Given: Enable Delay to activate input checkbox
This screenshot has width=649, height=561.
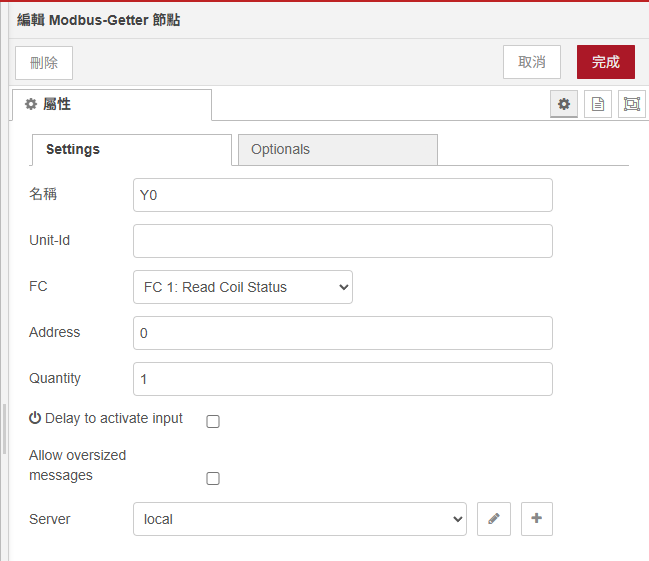Looking at the screenshot, I should point(213,421).
